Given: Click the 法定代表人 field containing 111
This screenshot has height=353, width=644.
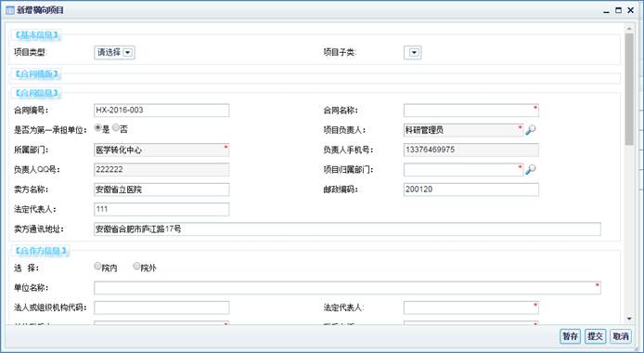Looking at the screenshot, I should [x=161, y=209].
